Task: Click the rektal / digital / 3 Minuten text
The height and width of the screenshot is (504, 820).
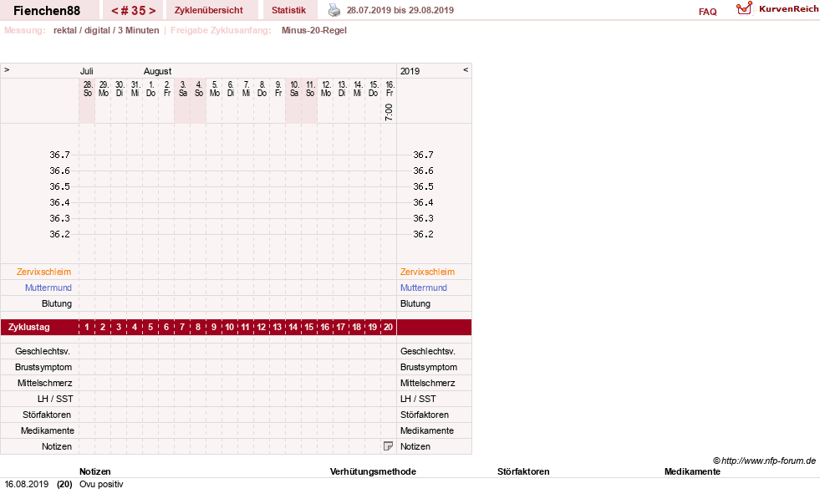Action: (106, 30)
